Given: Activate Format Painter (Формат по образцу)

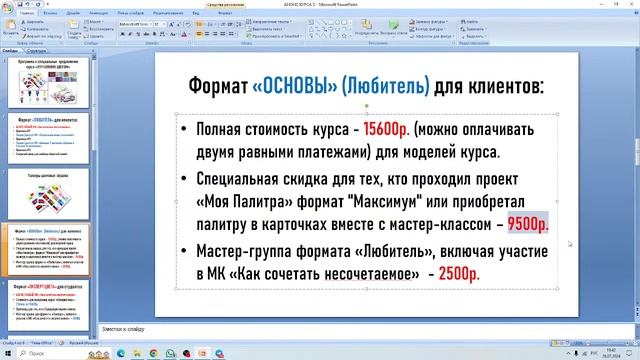Looking at the screenshot, I should (x=42, y=36).
